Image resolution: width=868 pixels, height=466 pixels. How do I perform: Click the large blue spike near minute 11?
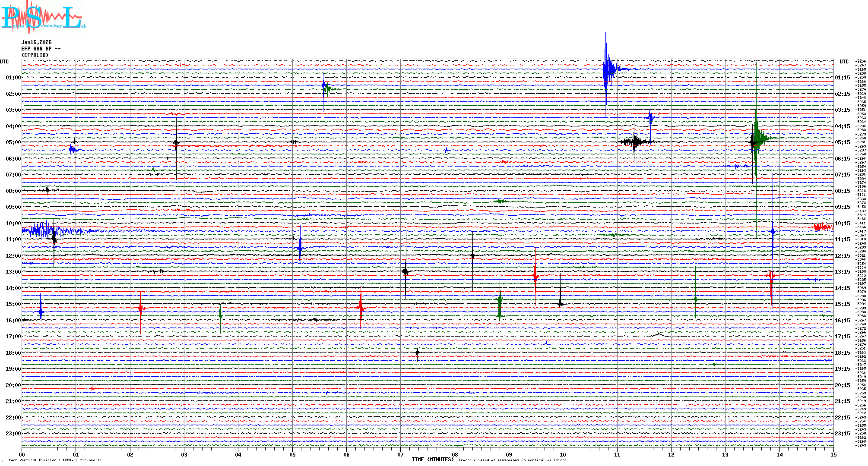[x=607, y=69]
